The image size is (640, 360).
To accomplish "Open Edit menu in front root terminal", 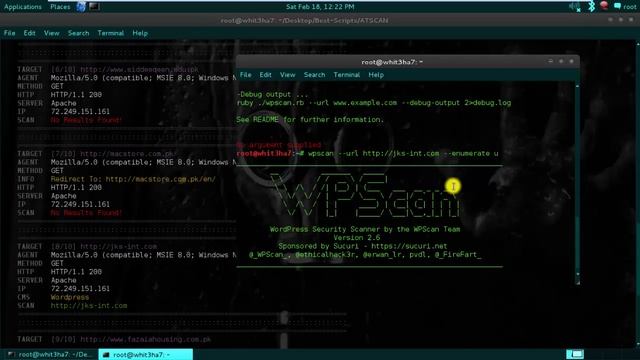I will (x=265, y=75).
